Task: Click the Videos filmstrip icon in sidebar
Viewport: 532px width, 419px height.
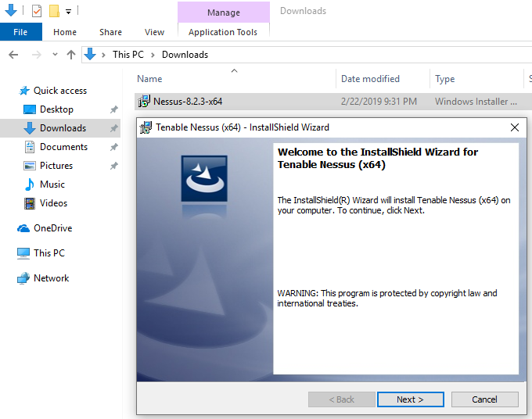Action: [30, 203]
